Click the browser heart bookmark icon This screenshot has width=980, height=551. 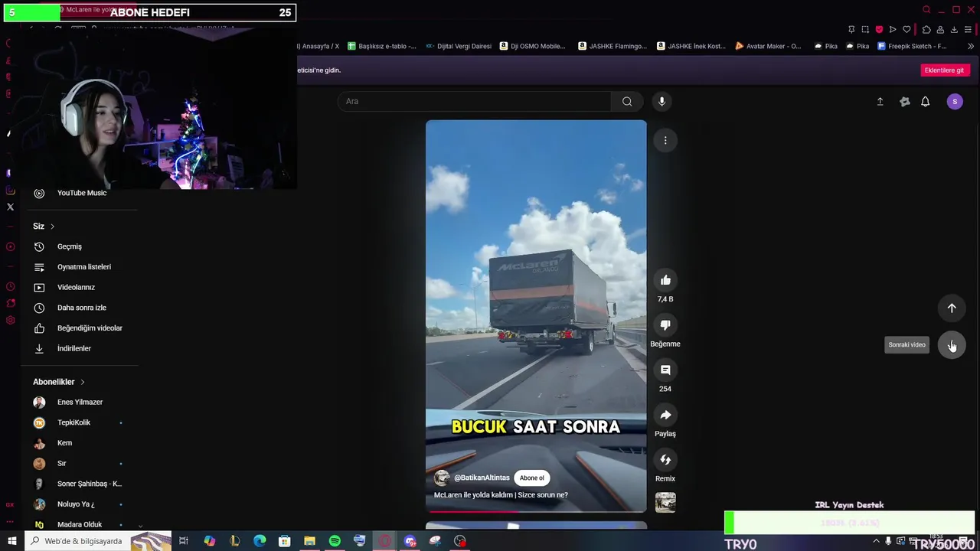[906, 29]
